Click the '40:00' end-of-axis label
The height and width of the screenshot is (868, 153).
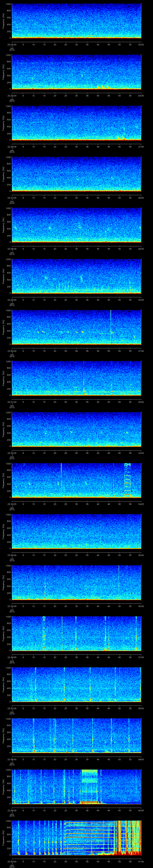(x=141, y=810)
